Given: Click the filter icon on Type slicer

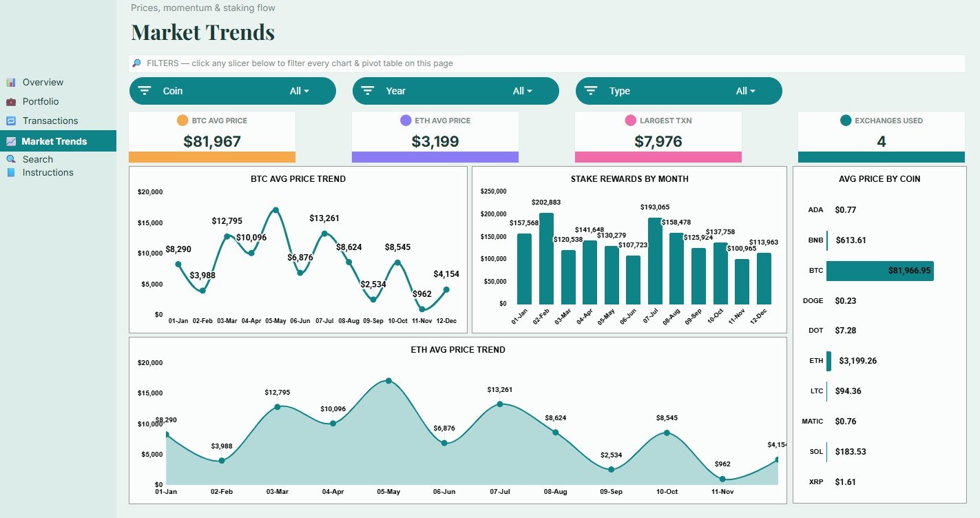Looking at the screenshot, I should [591, 91].
